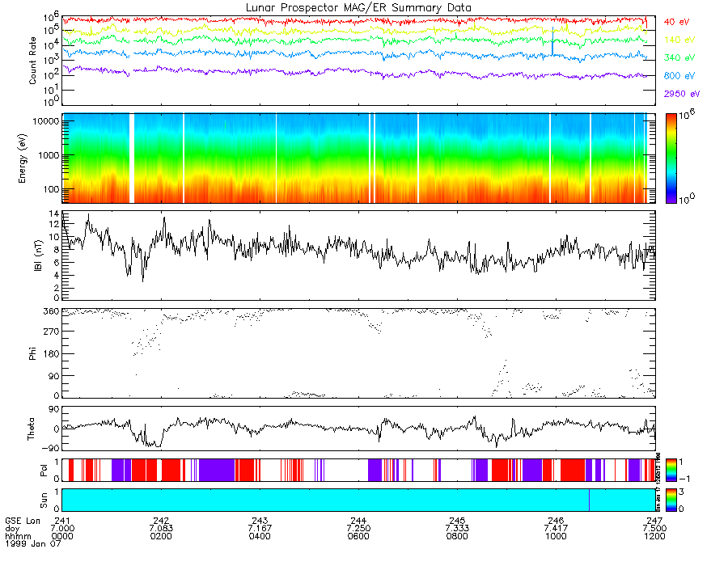728x566 pixels.
Task: Click the Pol panel color bar
Action: point(671,471)
